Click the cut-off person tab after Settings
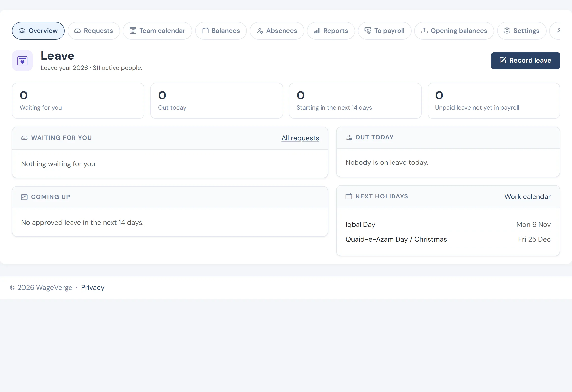This screenshot has height=392, width=572. (555, 31)
